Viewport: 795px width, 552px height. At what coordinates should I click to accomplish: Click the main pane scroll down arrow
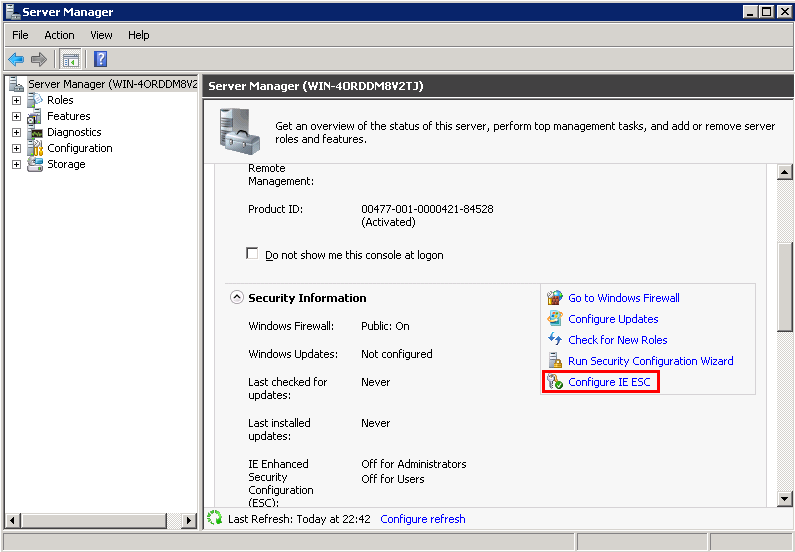(785, 499)
